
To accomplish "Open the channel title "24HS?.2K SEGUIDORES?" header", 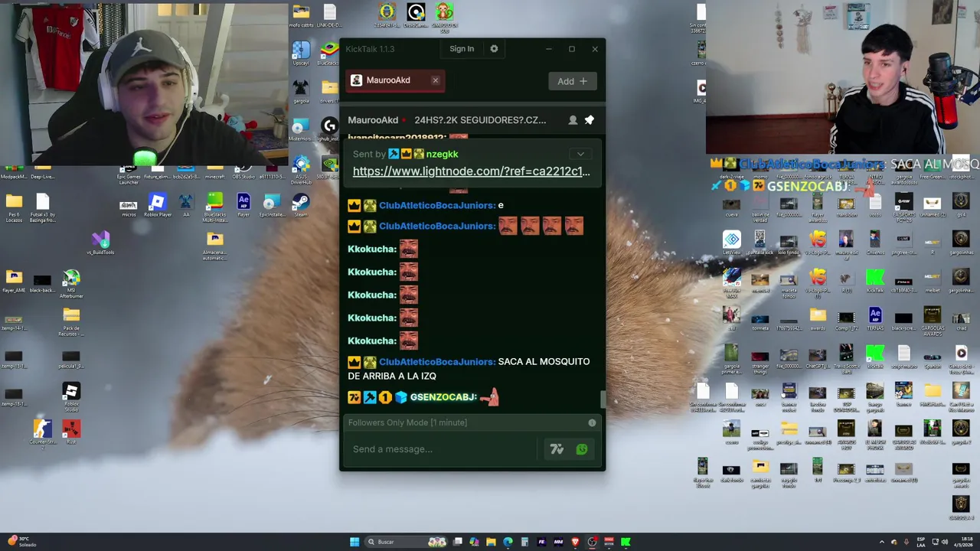I will click(480, 120).
